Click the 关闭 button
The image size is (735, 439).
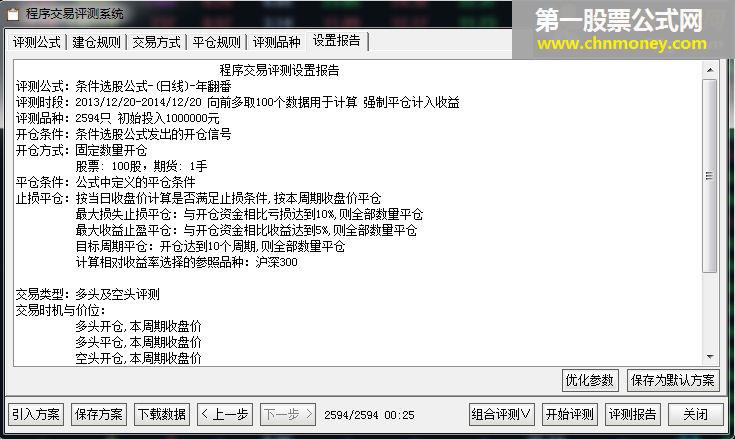[696, 414]
